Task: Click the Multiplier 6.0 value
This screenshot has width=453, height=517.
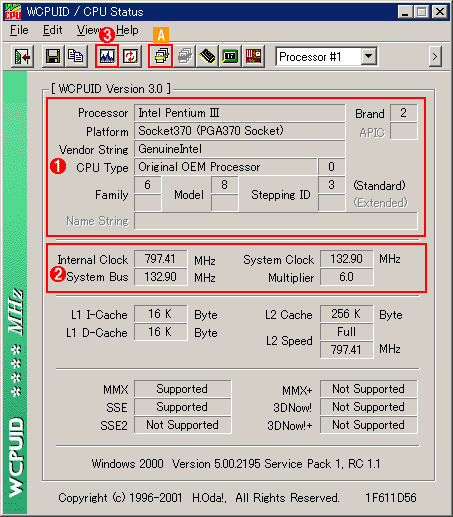Action: (x=347, y=277)
